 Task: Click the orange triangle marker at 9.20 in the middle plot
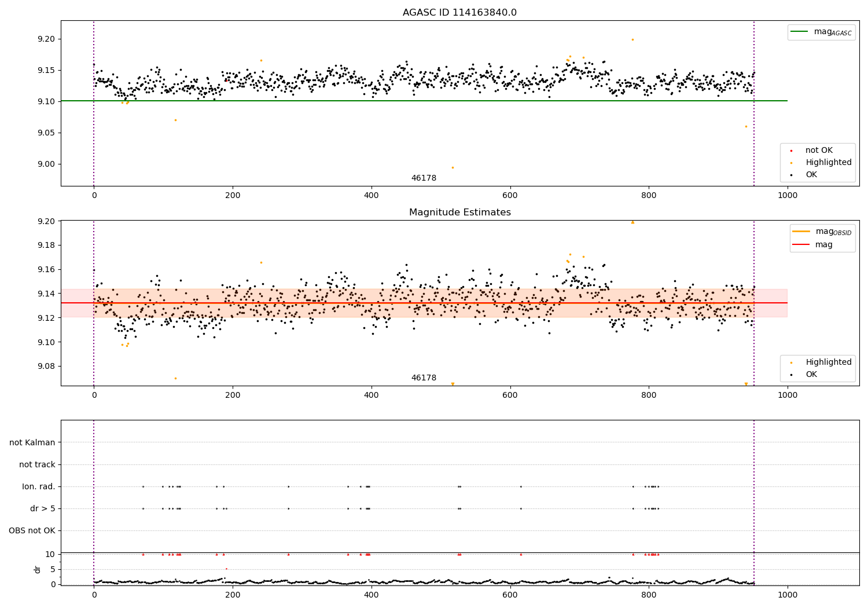pos(632,222)
